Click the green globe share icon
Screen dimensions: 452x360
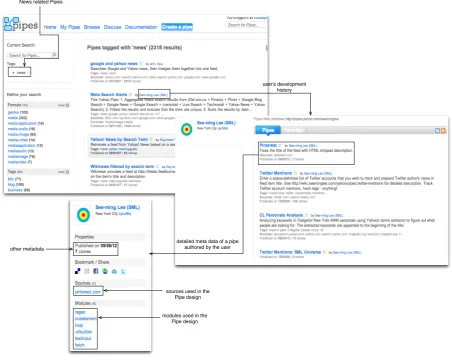coord(105,271)
